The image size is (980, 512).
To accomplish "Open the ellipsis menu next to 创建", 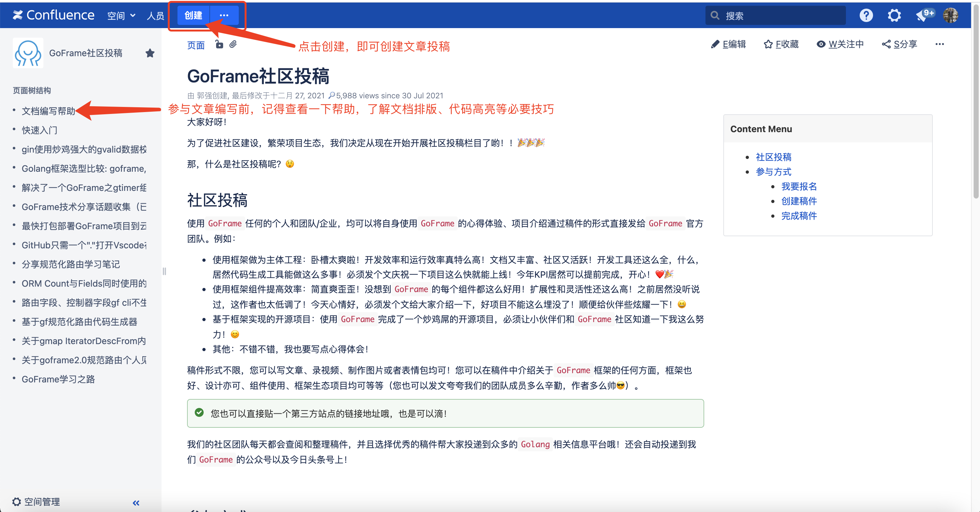I will [x=224, y=15].
